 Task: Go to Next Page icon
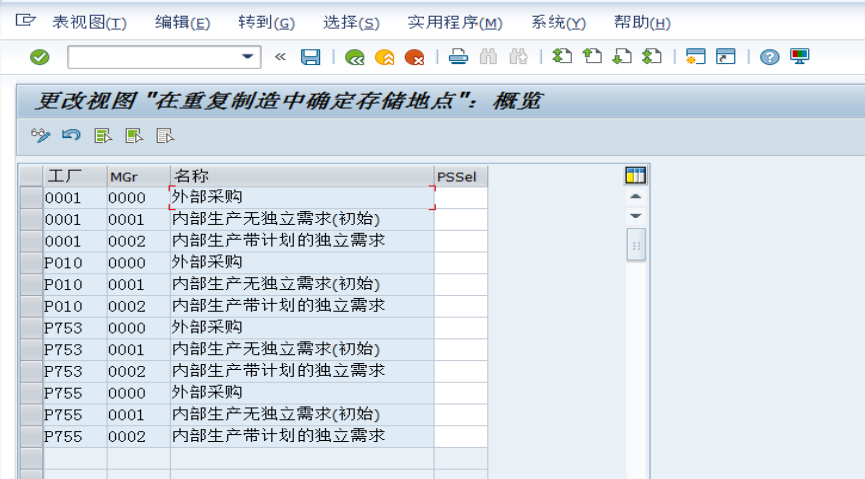pyautogui.click(x=622, y=56)
